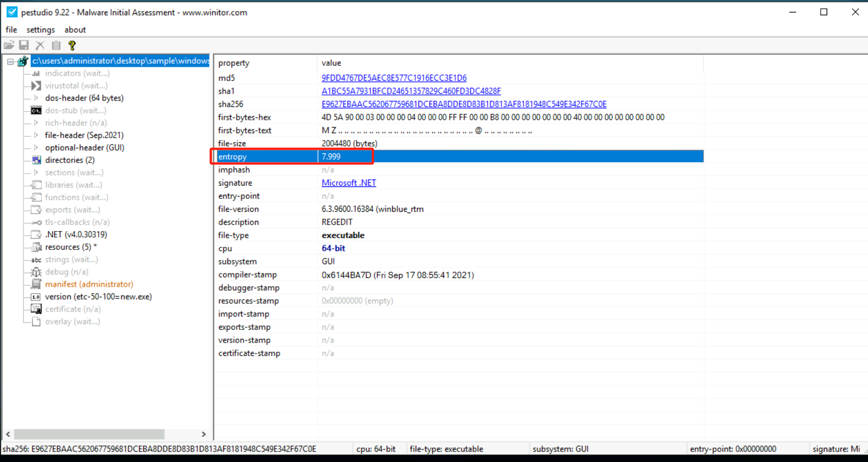Expand the optional-header tree node
Image resolution: width=868 pixels, height=462 pixels.
click(x=36, y=148)
